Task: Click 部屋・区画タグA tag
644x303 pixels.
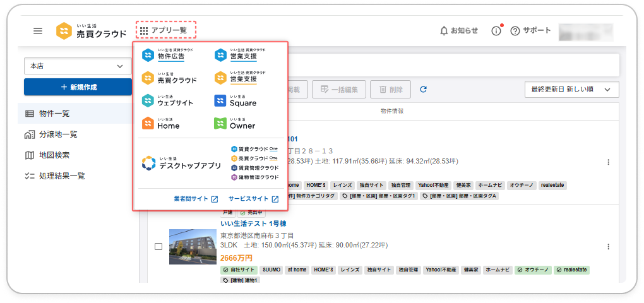Action: click(460, 196)
